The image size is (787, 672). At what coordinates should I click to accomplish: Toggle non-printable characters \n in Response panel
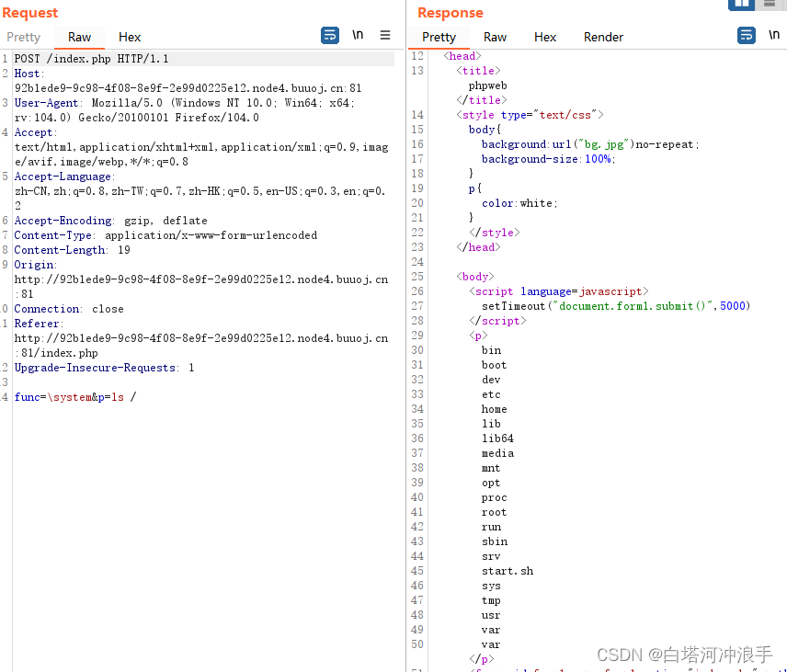[773, 35]
